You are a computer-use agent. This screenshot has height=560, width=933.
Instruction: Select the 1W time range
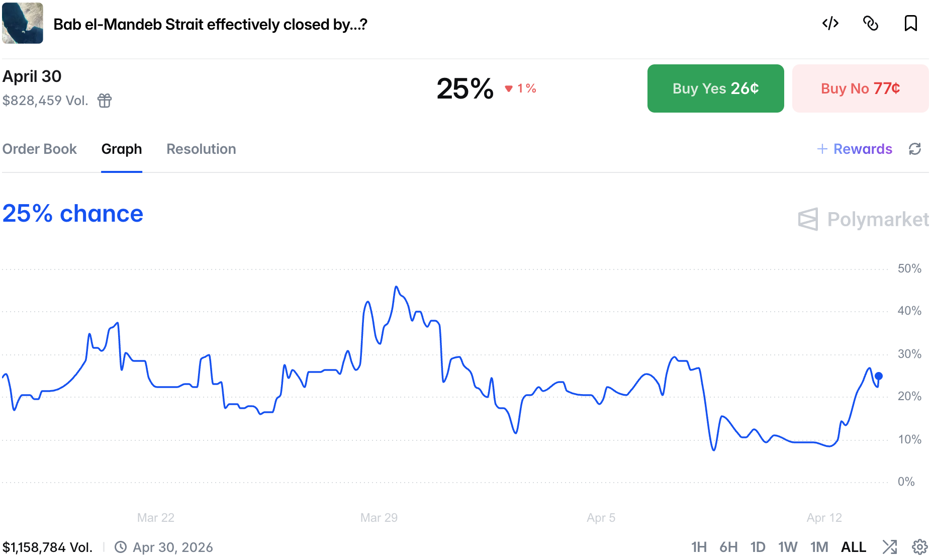[x=788, y=547]
